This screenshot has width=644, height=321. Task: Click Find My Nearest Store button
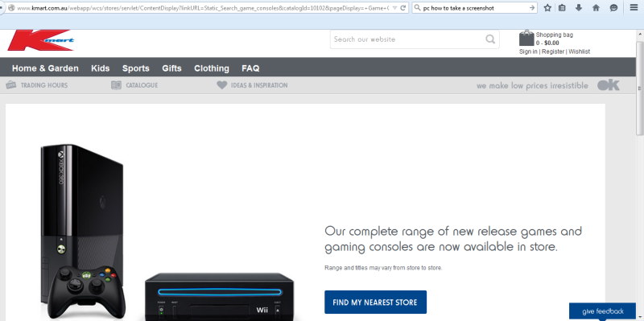click(375, 302)
